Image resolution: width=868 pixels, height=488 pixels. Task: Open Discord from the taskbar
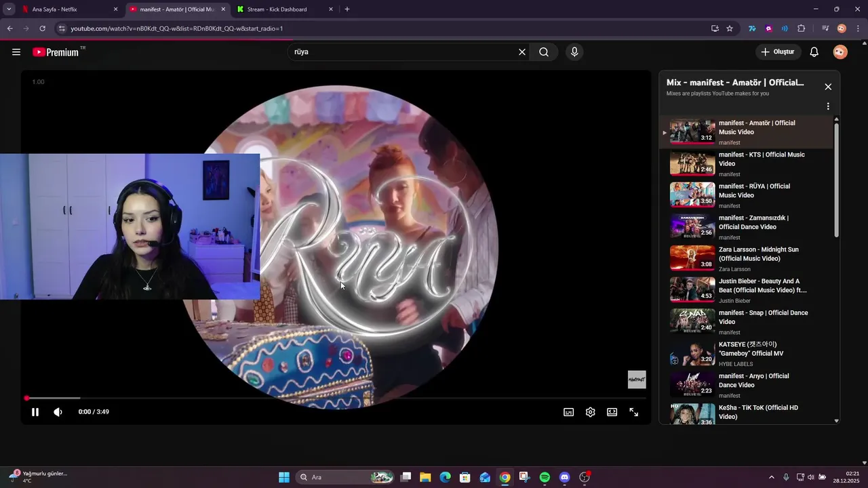click(565, 477)
